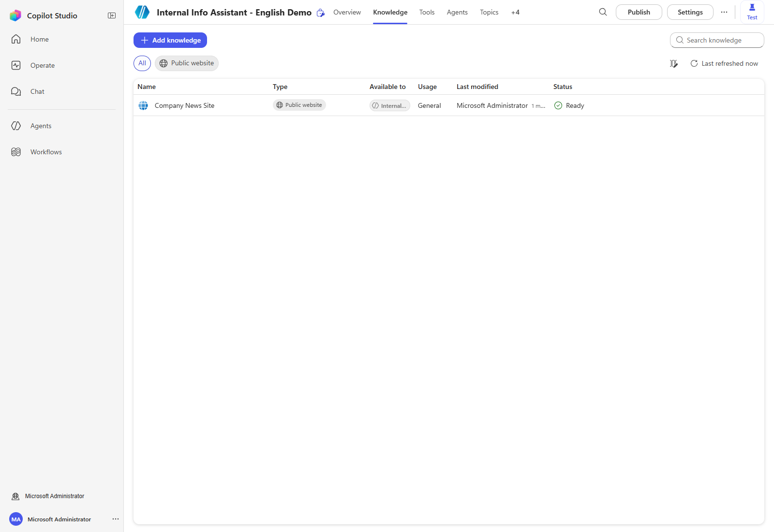Focus the Search knowledge field

(x=717, y=40)
